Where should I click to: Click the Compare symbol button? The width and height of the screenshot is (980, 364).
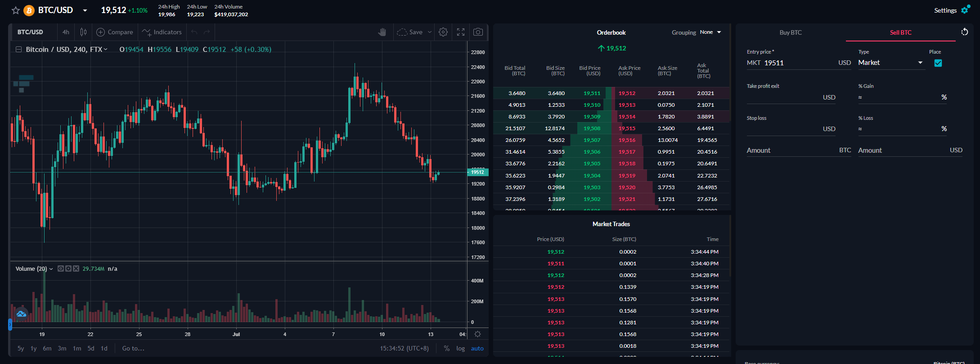coord(115,32)
